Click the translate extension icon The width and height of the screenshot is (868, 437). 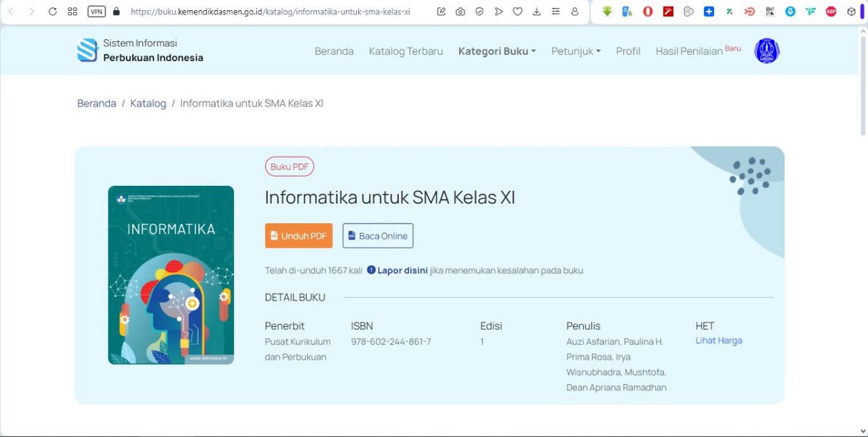(x=626, y=11)
